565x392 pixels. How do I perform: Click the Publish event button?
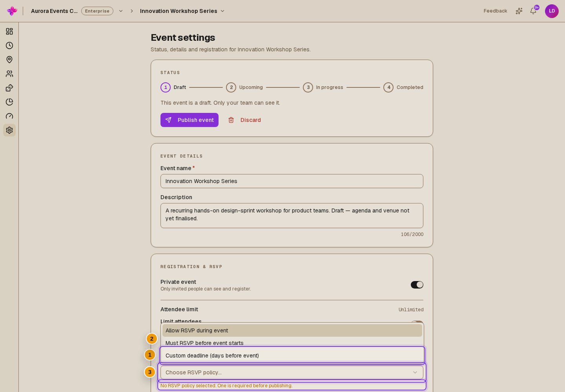190,120
